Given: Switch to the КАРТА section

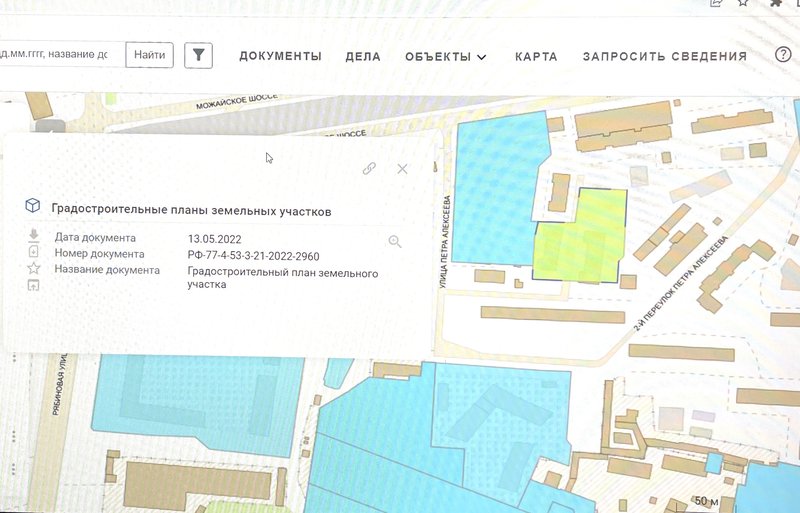Looking at the screenshot, I should coord(536,57).
